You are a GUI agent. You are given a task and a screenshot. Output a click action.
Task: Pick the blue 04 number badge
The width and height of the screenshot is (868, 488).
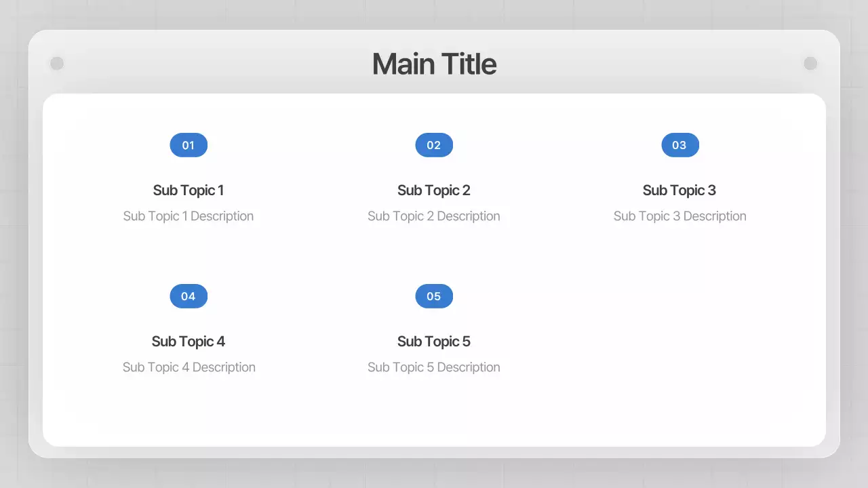click(189, 296)
